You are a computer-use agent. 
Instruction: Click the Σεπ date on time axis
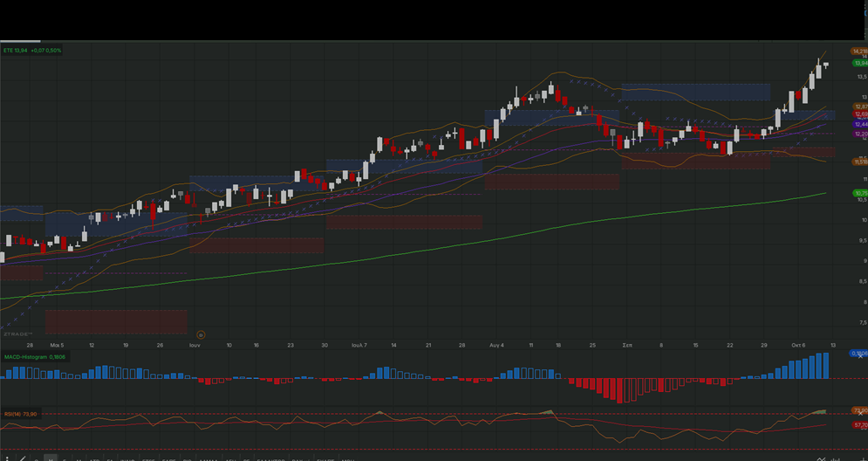[627, 345]
